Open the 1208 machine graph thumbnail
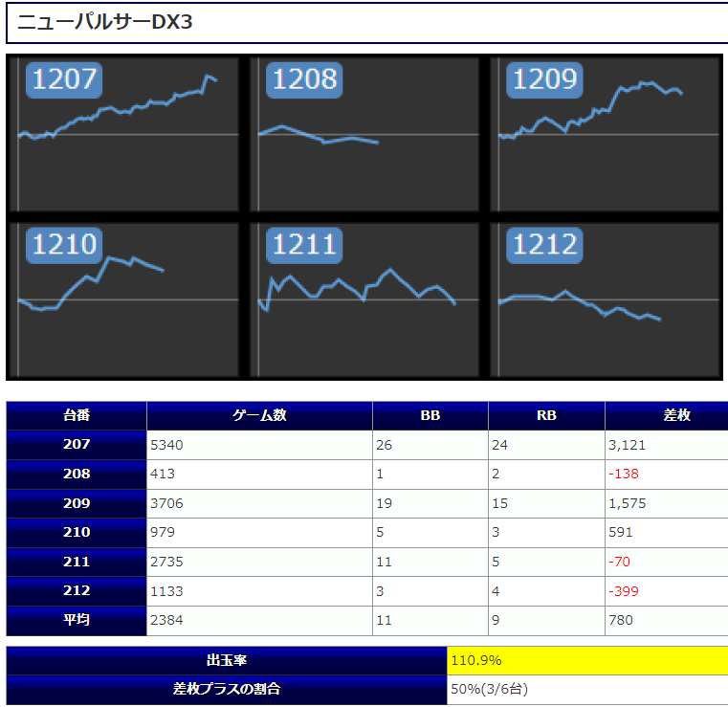Image resolution: width=728 pixels, height=707 pixels. (x=364, y=134)
